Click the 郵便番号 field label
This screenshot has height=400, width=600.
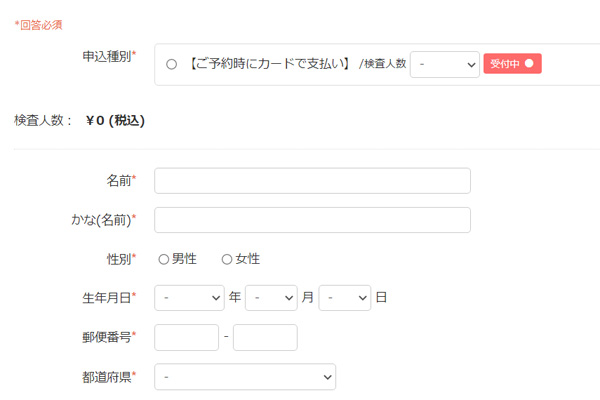tap(108, 337)
